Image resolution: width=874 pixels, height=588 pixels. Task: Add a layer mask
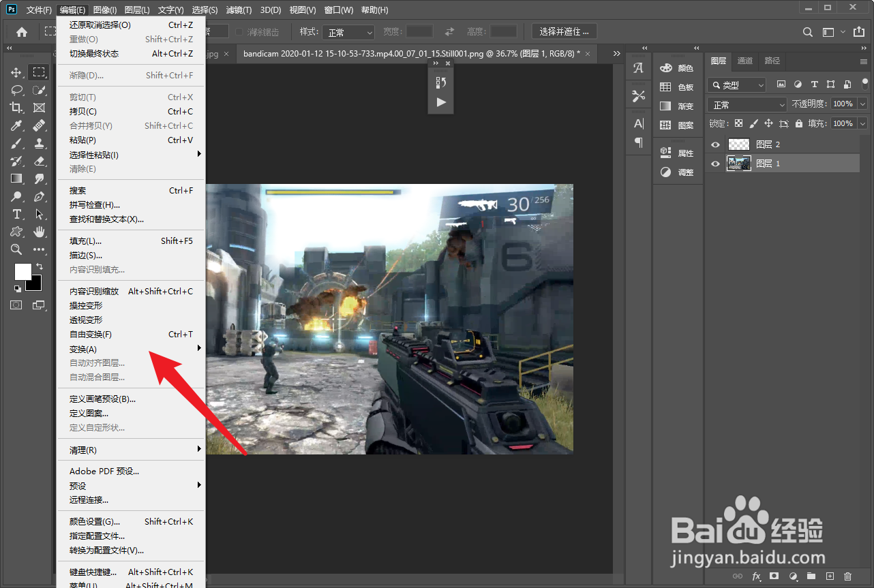tap(774, 576)
